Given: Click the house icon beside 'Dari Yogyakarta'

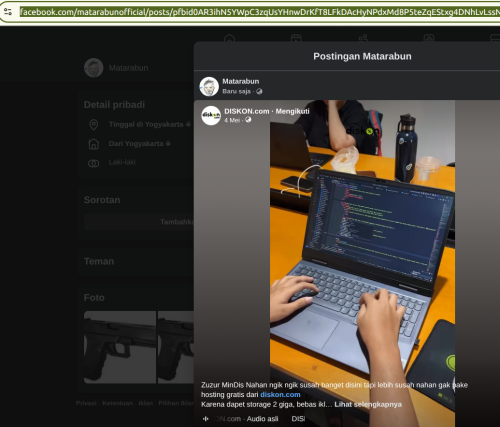Looking at the screenshot, I should 94,144.
